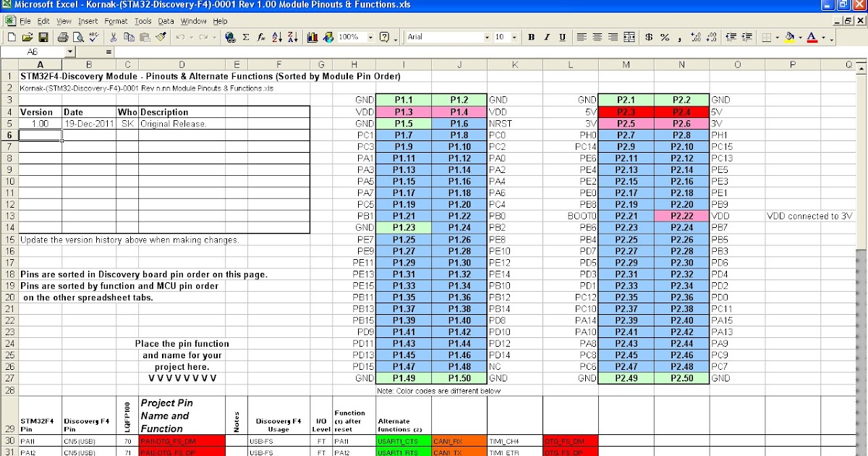Open the Borders style dropdown arrow
Screen dimensions: 868x456
click(x=778, y=37)
